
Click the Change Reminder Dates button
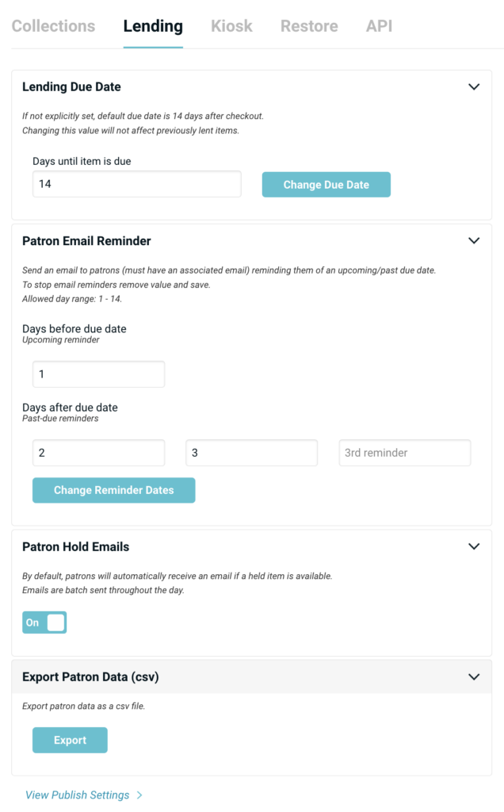click(x=113, y=490)
